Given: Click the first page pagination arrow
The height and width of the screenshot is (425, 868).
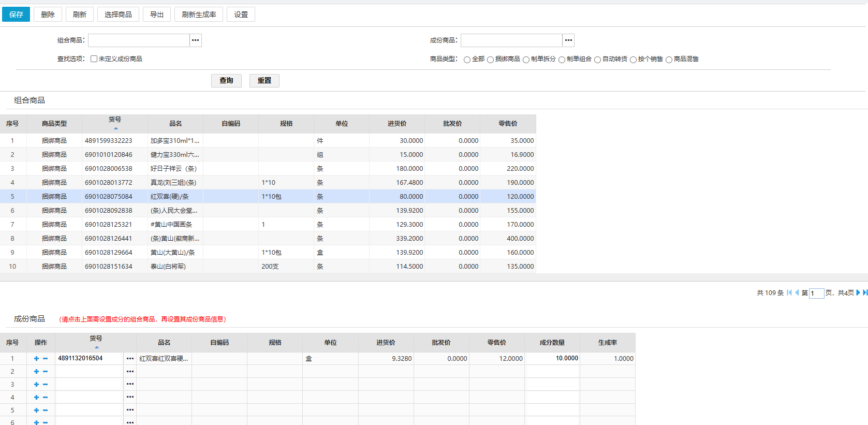Looking at the screenshot, I should [x=789, y=292].
